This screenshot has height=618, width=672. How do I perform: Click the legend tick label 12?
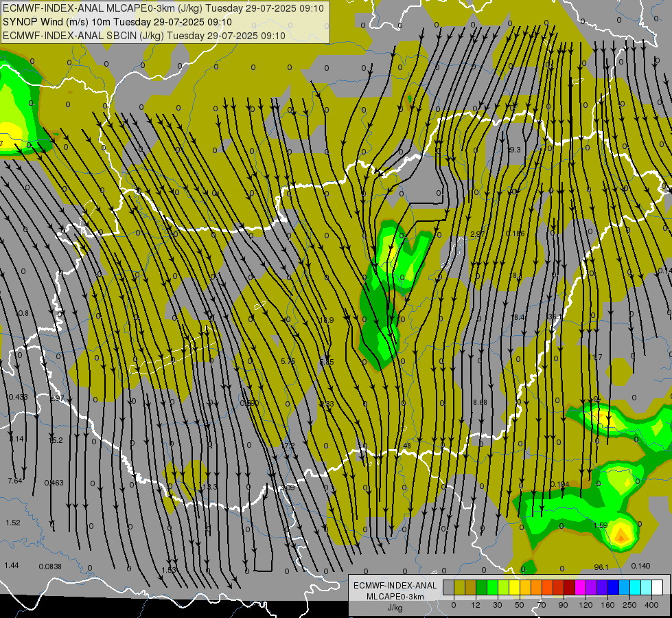[x=476, y=605]
